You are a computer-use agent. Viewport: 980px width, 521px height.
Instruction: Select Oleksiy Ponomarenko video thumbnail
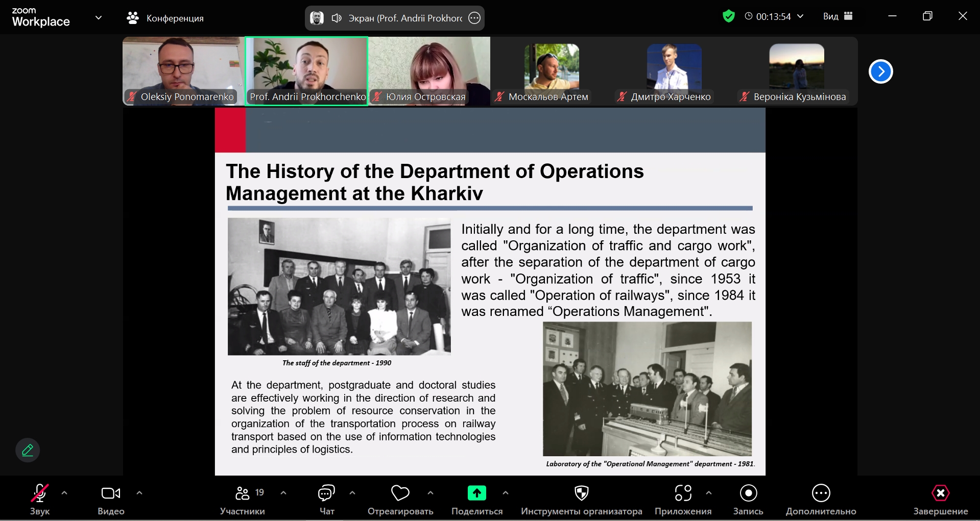(x=183, y=71)
